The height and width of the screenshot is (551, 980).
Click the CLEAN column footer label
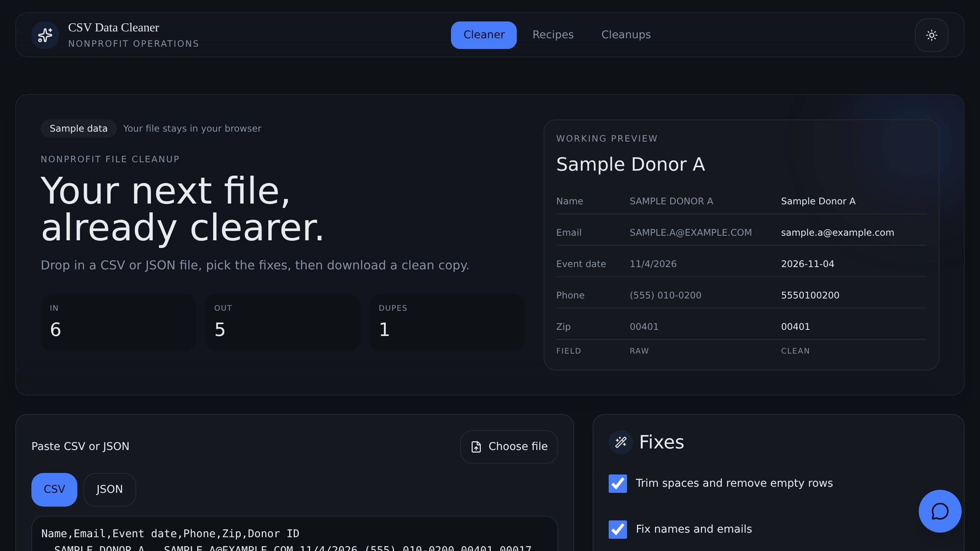tap(795, 351)
